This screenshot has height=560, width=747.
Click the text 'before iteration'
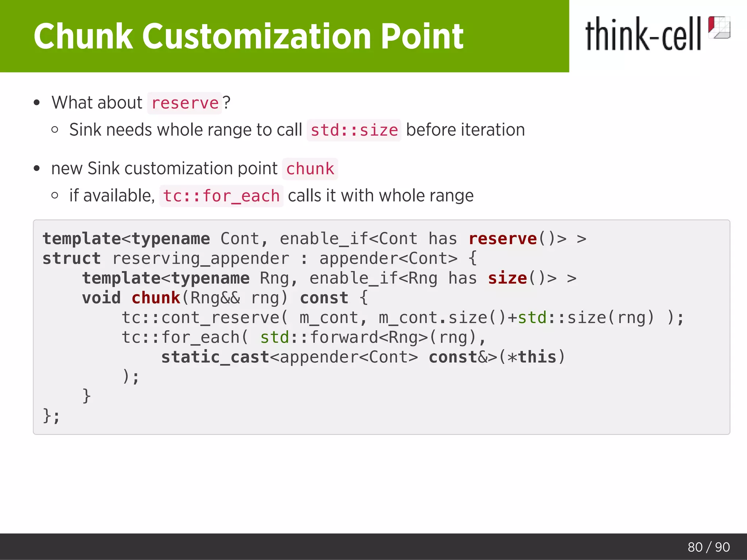pyautogui.click(x=465, y=130)
